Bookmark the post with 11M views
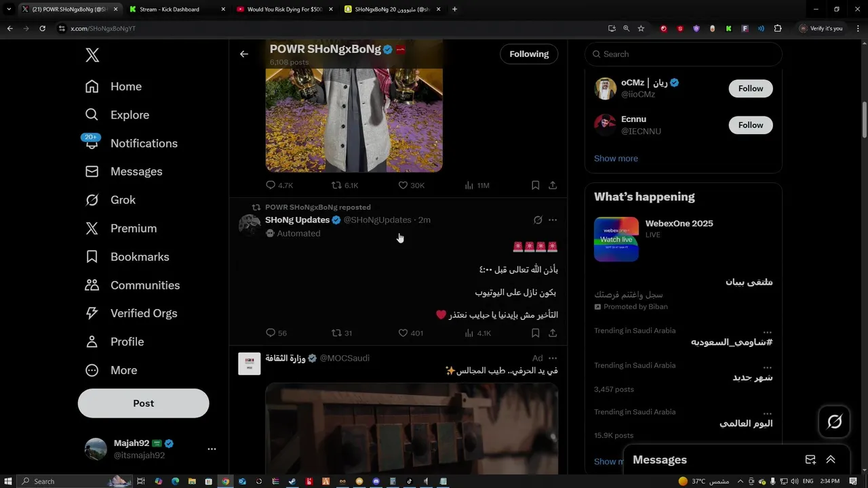The image size is (868, 488). [x=535, y=185]
